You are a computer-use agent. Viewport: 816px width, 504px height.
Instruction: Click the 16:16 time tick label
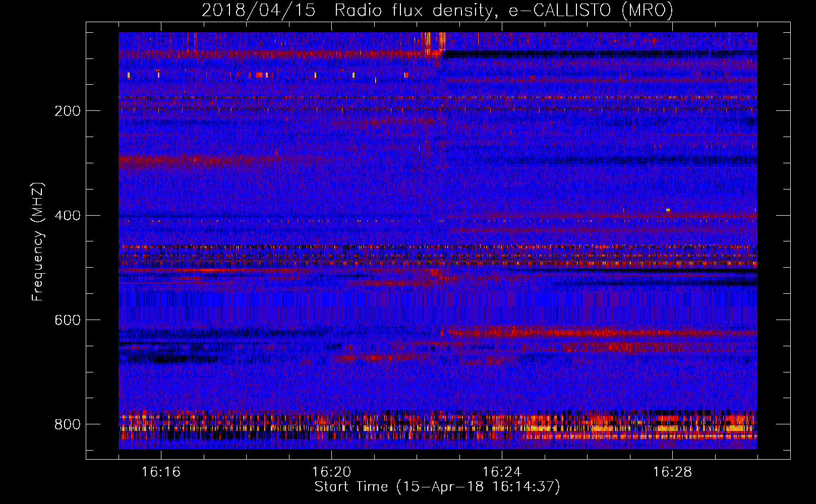[x=161, y=472]
